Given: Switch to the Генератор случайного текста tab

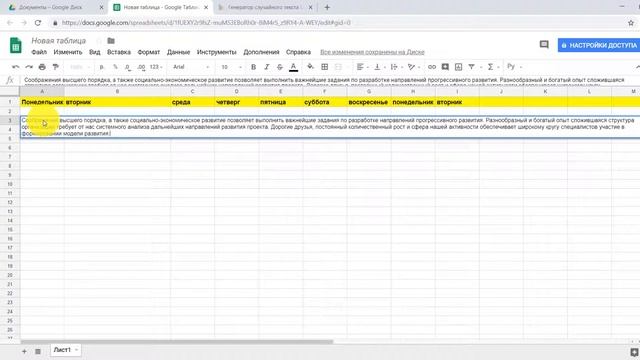Looking at the screenshot, I should tap(265, 7).
